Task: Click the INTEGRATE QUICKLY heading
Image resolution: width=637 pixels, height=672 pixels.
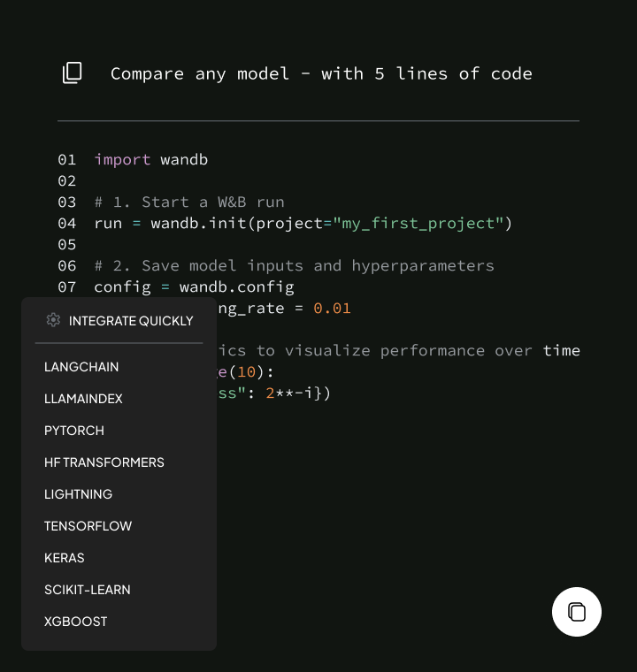Action: (131, 321)
